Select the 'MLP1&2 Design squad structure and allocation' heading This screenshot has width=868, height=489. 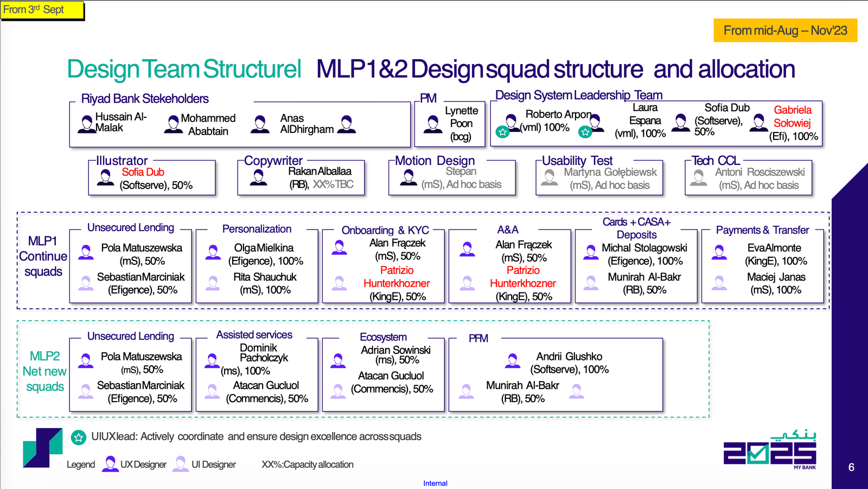(556, 69)
